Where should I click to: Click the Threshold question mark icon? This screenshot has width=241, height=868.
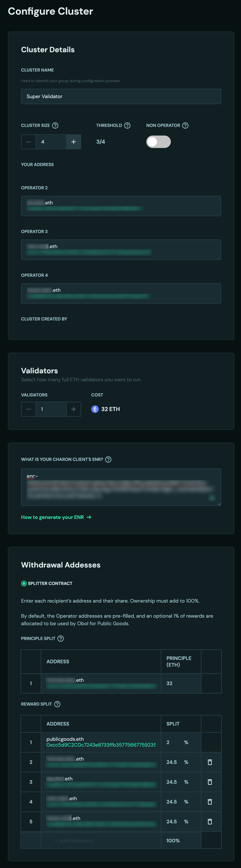(x=127, y=125)
